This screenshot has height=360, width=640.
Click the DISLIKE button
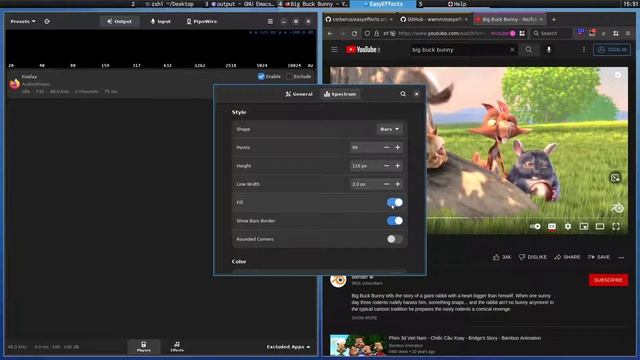(532, 257)
